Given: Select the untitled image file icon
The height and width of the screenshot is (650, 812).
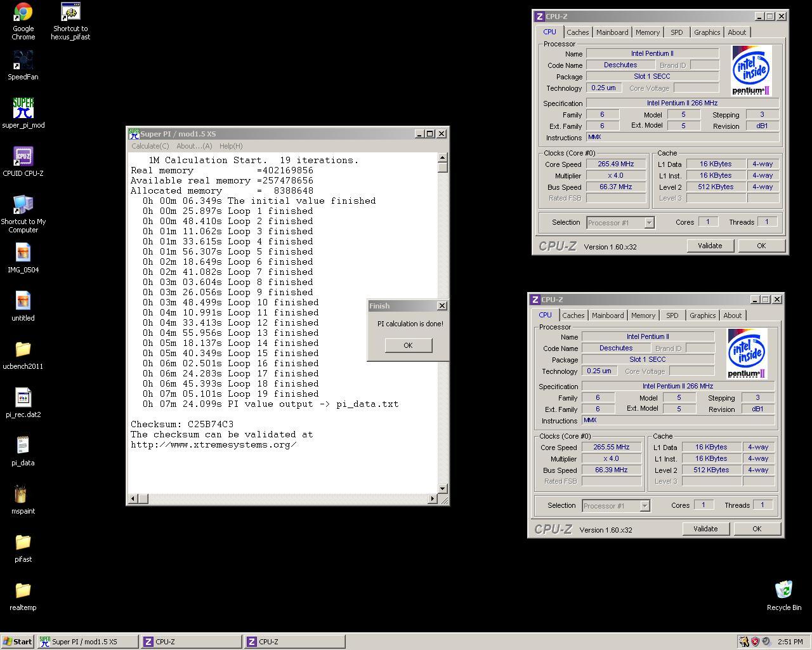Looking at the screenshot, I should 23,302.
